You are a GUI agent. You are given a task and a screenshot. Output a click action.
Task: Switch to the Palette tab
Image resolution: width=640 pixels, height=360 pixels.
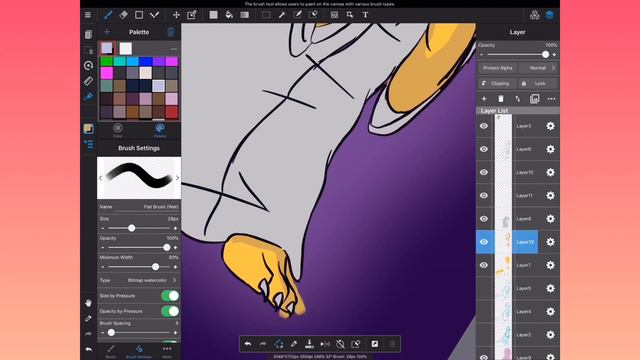160,131
